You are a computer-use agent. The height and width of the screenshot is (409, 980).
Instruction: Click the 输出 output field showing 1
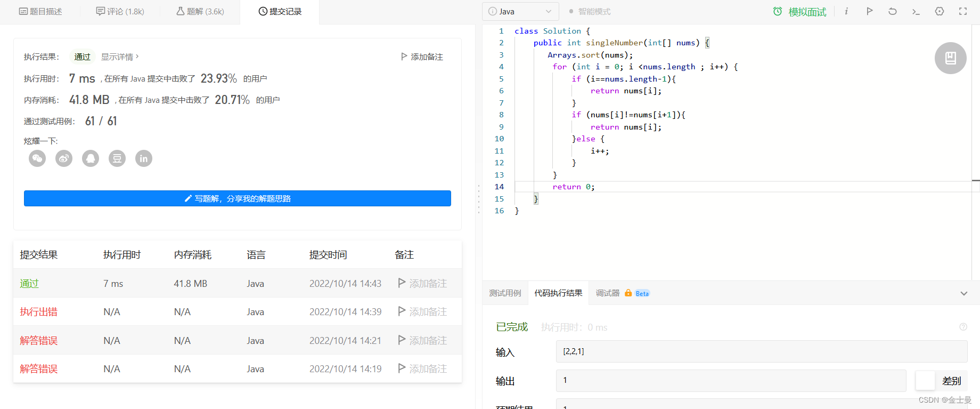click(x=731, y=380)
